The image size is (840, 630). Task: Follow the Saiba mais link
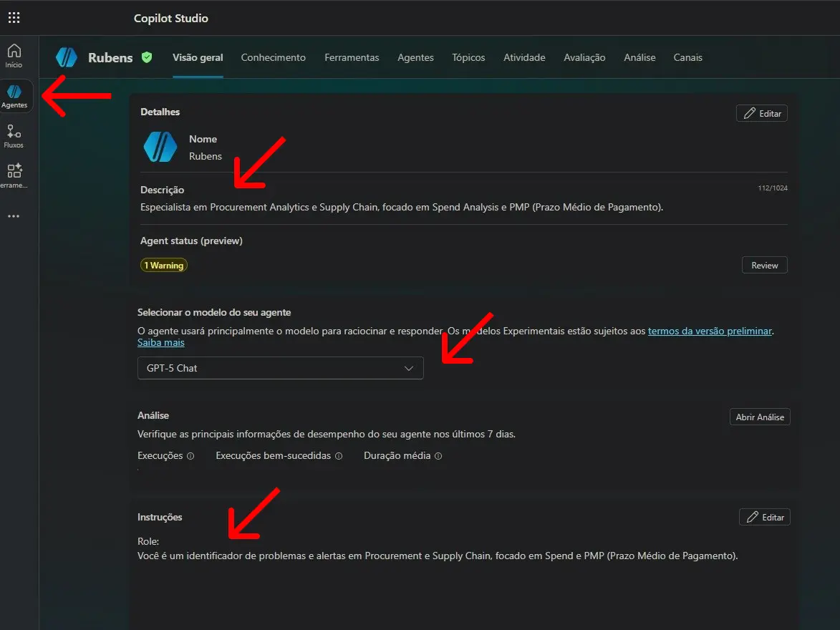coord(160,343)
